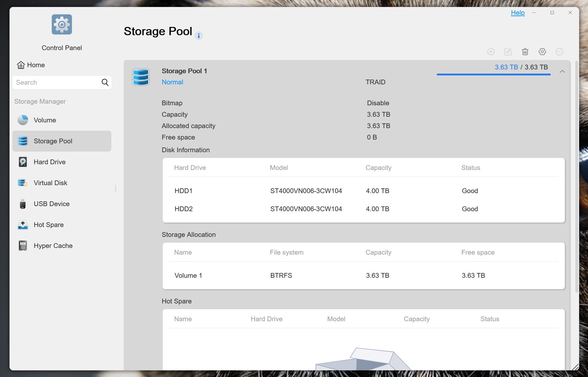
Task: Click the add storage pool plus icon
Action: coord(491,52)
